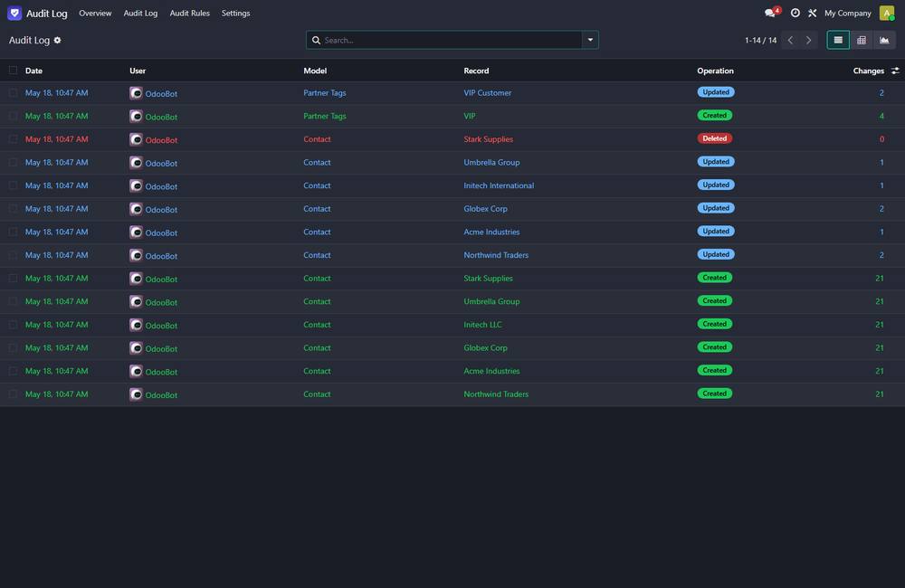Click inside the Search input field
Image resolution: width=905 pixels, height=588 pixels.
[x=452, y=40]
